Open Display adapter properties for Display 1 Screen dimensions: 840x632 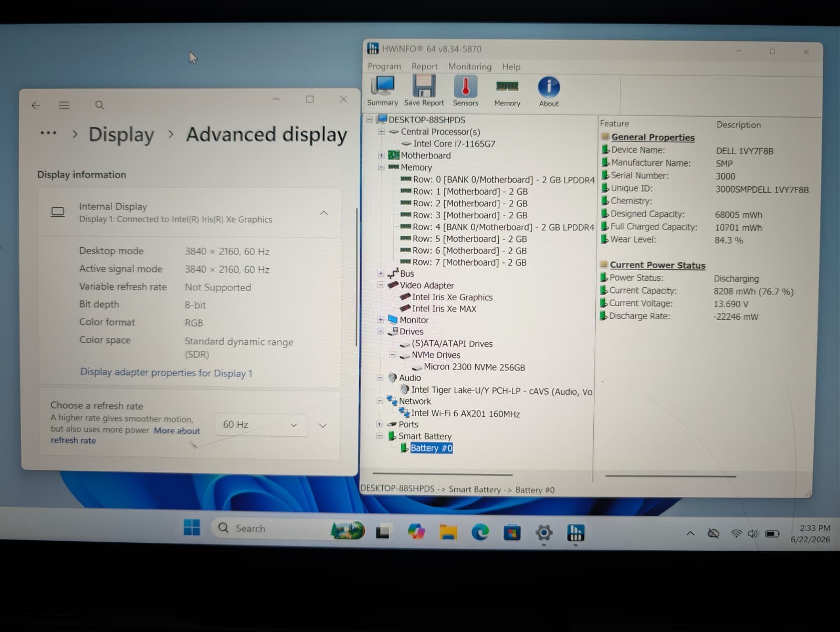166,373
